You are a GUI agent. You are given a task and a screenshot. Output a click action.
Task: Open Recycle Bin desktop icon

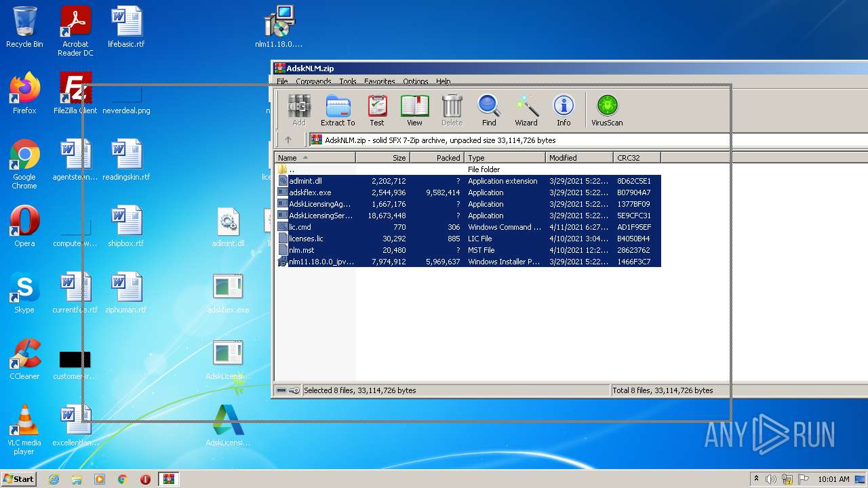[x=24, y=27]
